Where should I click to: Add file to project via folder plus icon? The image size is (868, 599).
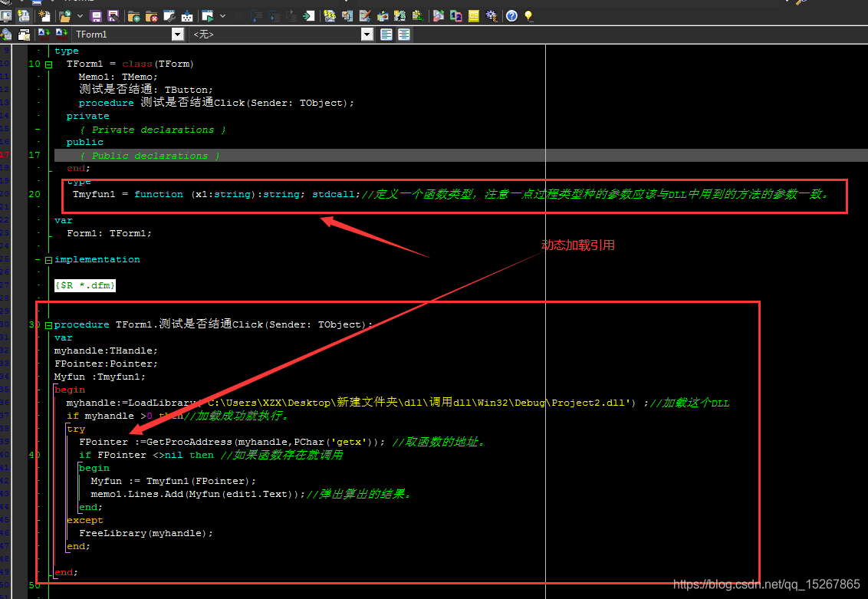[x=134, y=16]
